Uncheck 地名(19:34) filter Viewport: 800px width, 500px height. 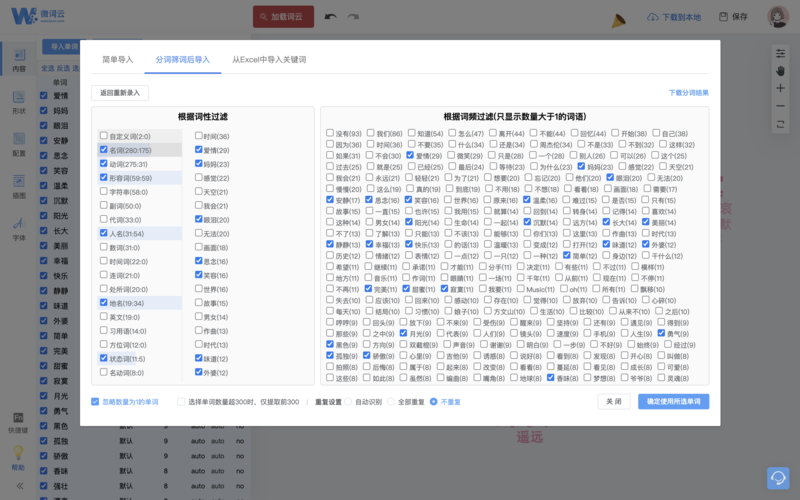point(104,303)
